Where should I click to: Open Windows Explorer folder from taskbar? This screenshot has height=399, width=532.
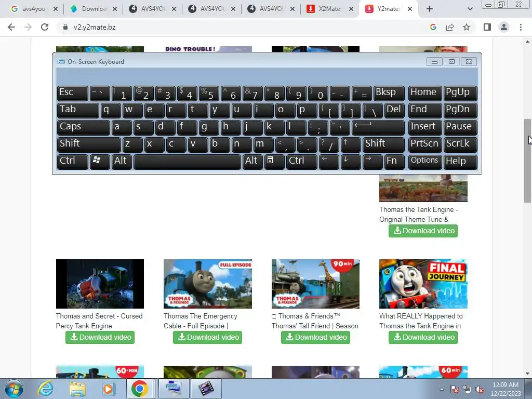[77, 389]
